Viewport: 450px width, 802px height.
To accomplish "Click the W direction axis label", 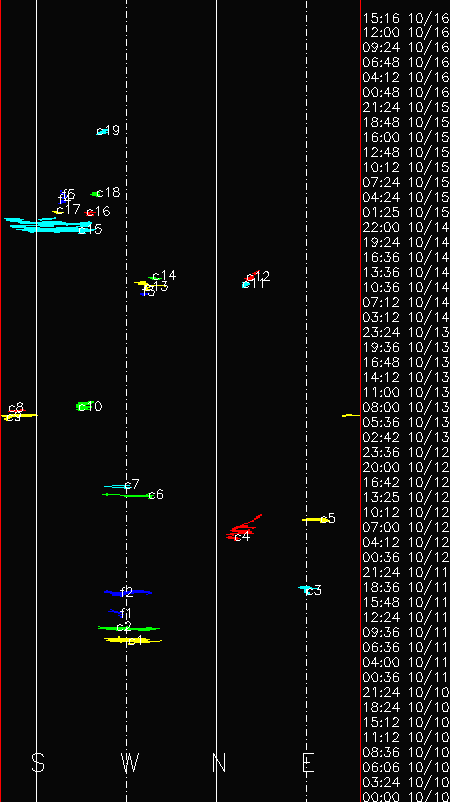I will click(x=130, y=763).
